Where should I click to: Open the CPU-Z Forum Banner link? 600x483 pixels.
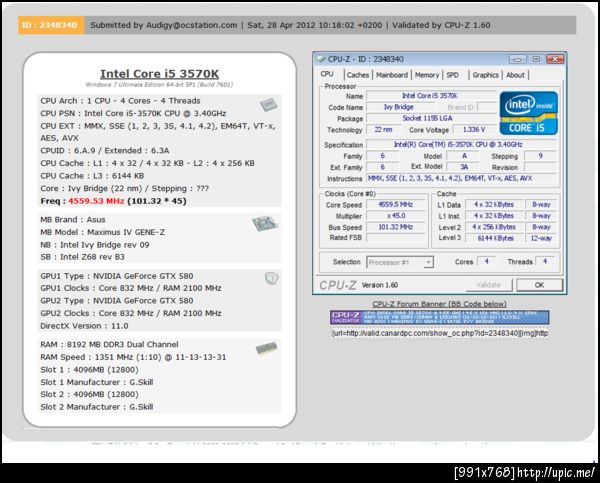[439, 304]
